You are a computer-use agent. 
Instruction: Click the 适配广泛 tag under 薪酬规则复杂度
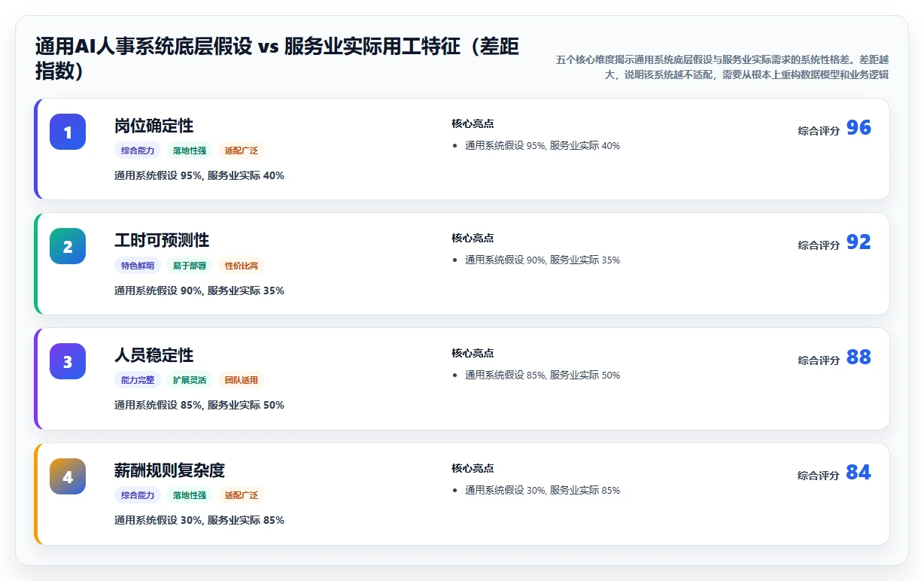click(x=242, y=495)
